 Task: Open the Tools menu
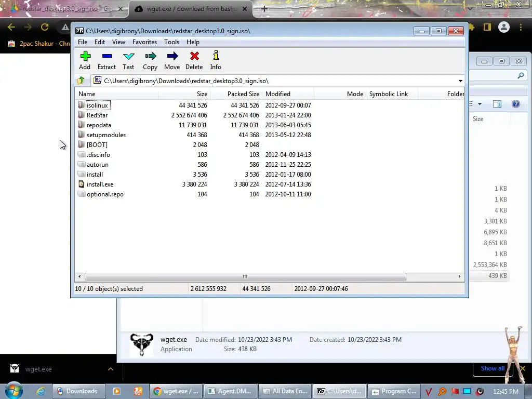pos(171,42)
